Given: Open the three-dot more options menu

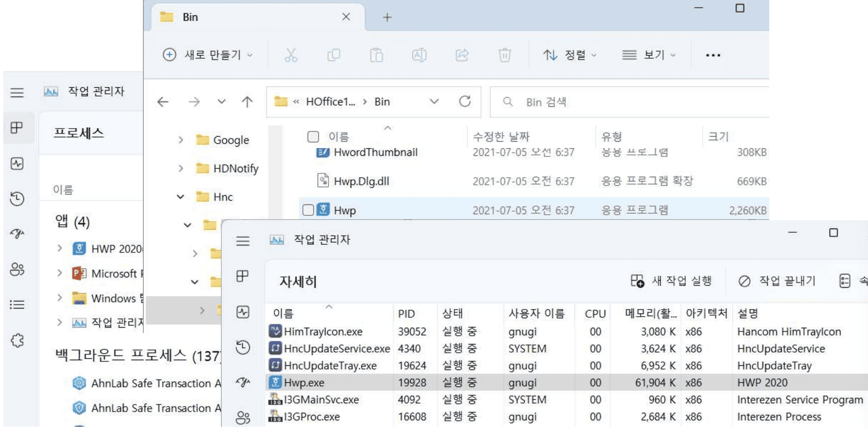Looking at the screenshot, I should [713, 55].
